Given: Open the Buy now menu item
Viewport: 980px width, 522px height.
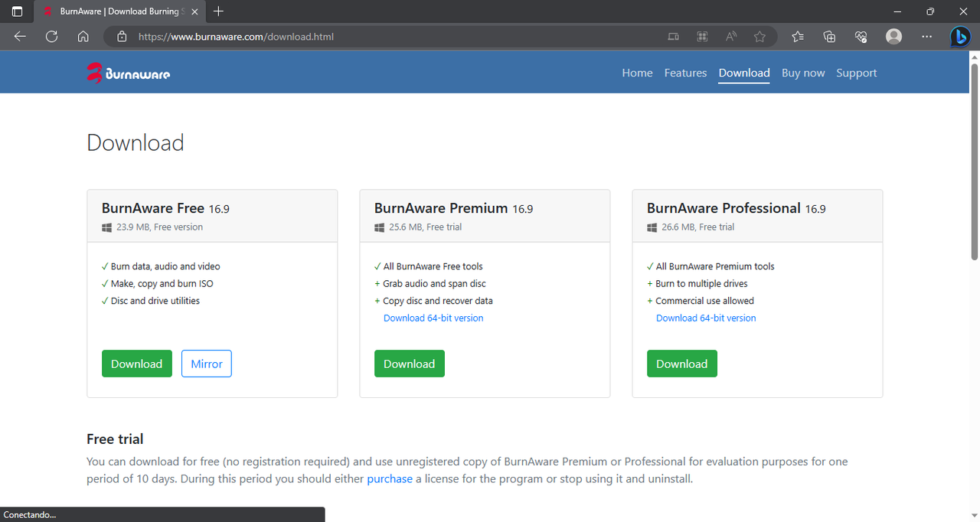Looking at the screenshot, I should point(803,73).
